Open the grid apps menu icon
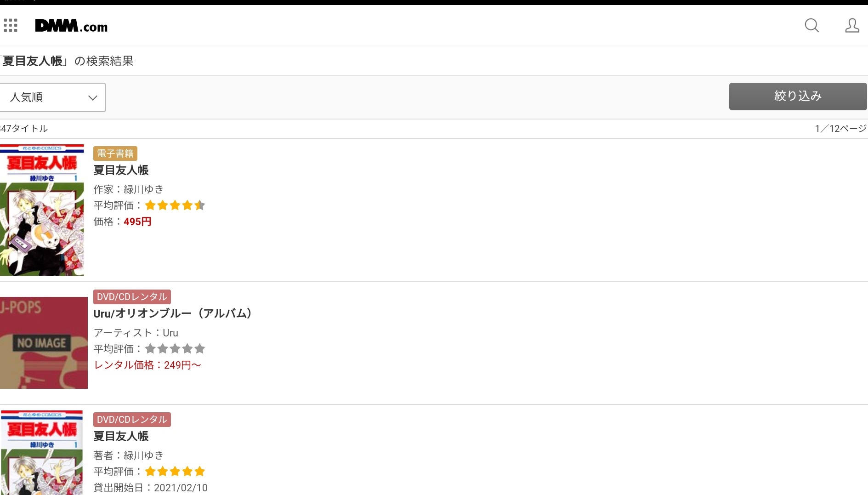Image resolution: width=868 pixels, height=495 pixels. pos(11,26)
